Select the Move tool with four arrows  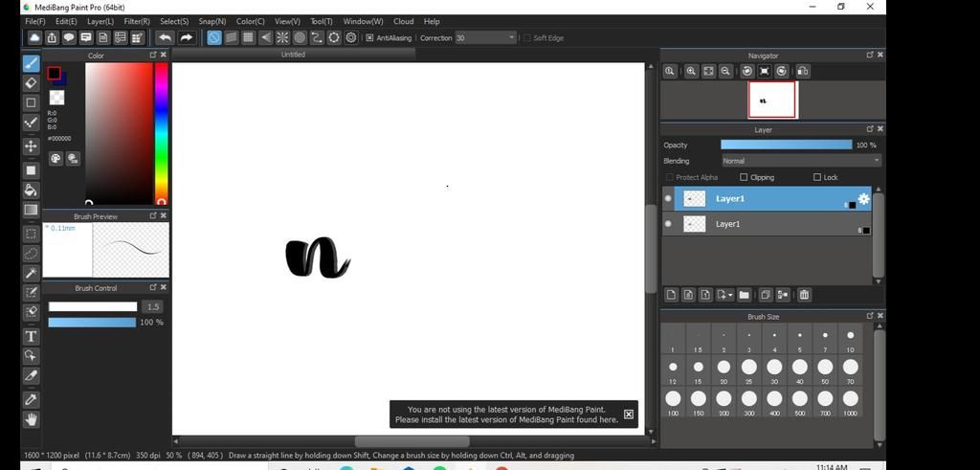point(31,146)
